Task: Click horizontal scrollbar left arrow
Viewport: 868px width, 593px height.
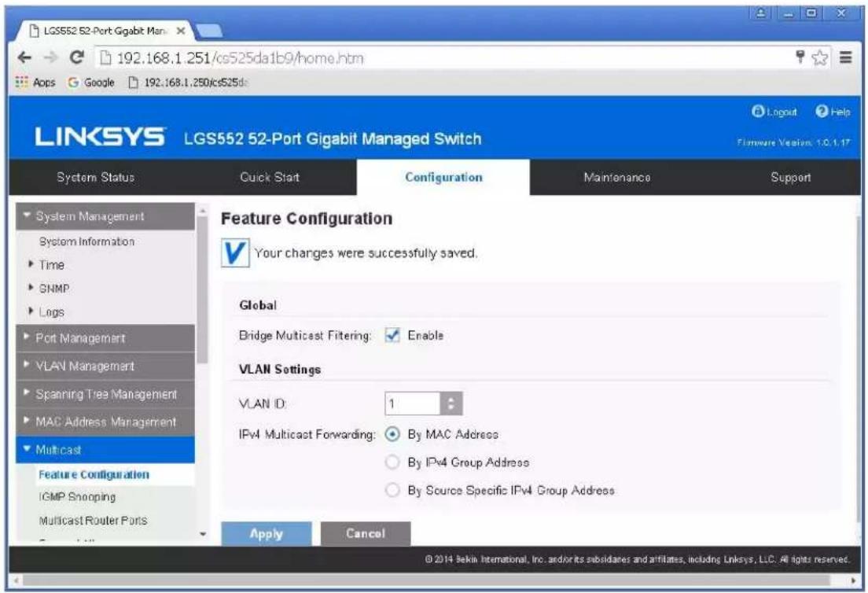Action: 16,581
